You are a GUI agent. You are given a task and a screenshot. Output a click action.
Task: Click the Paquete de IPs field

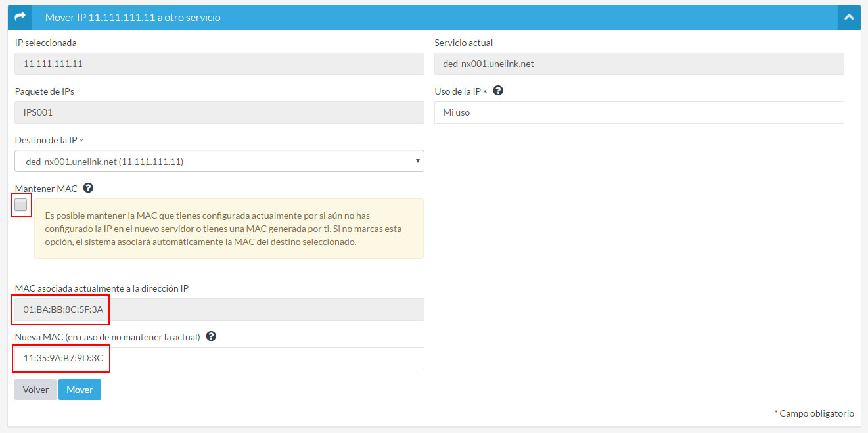pyautogui.click(x=219, y=112)
